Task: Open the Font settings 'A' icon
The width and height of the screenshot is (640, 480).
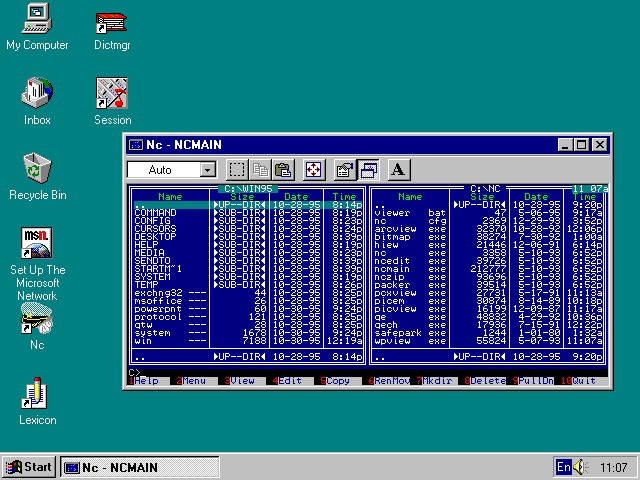Action: pyautogui.click(x=397, y=170)
